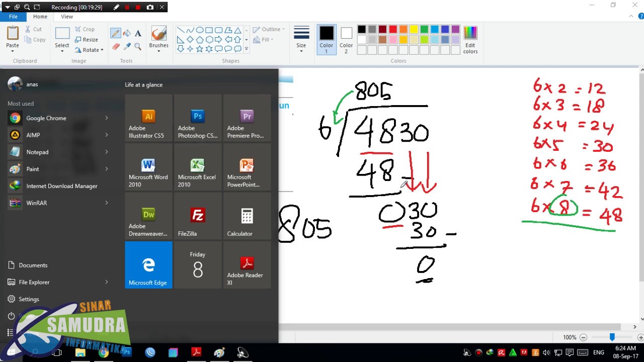Choose the red palette color

[x=393, y=29]
